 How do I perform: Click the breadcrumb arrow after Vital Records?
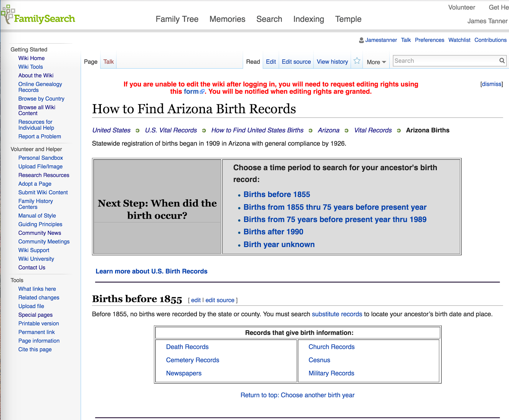399,130
